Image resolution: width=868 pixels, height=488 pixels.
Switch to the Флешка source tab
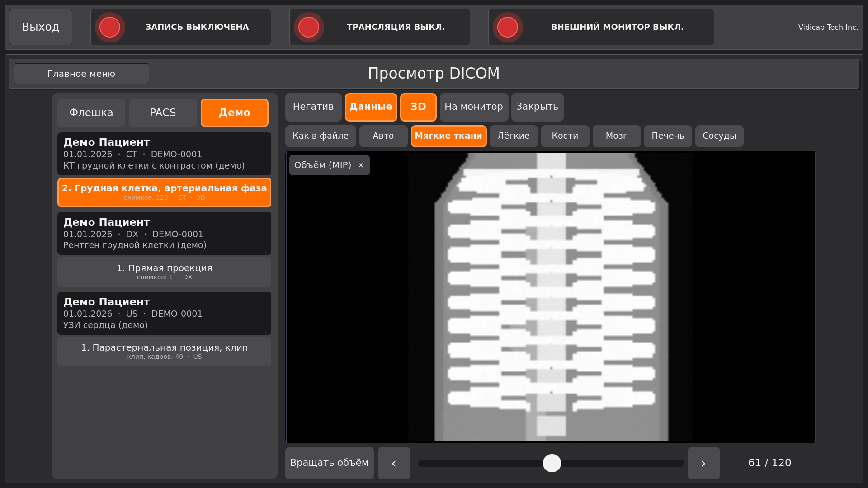click(91, 113)
